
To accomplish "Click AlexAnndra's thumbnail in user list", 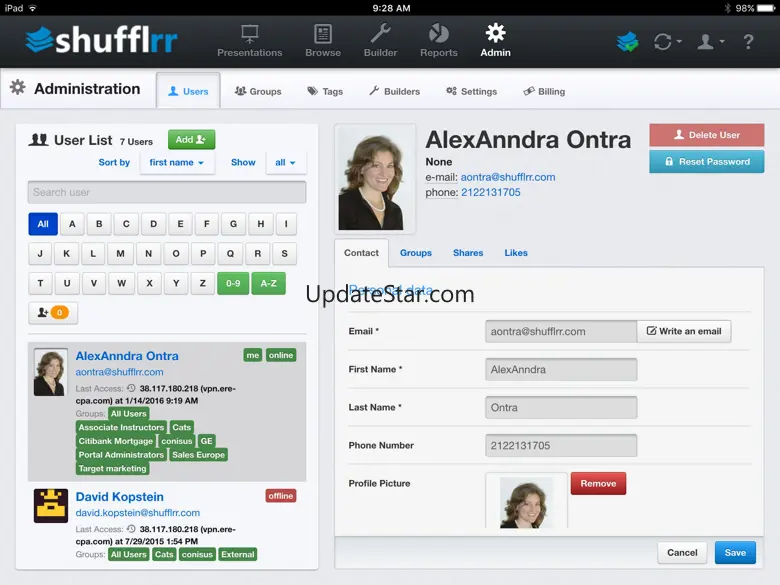I will pos(50,372).
